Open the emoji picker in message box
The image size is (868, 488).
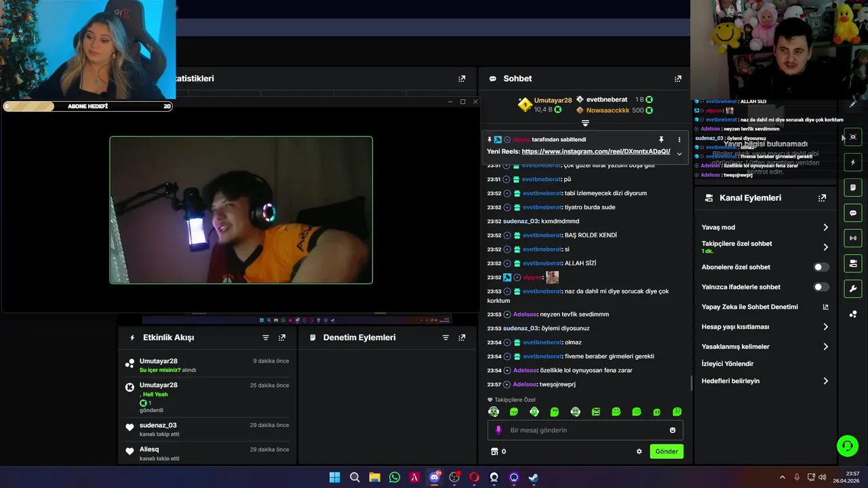pyautogui.click(x=673, y=430)
